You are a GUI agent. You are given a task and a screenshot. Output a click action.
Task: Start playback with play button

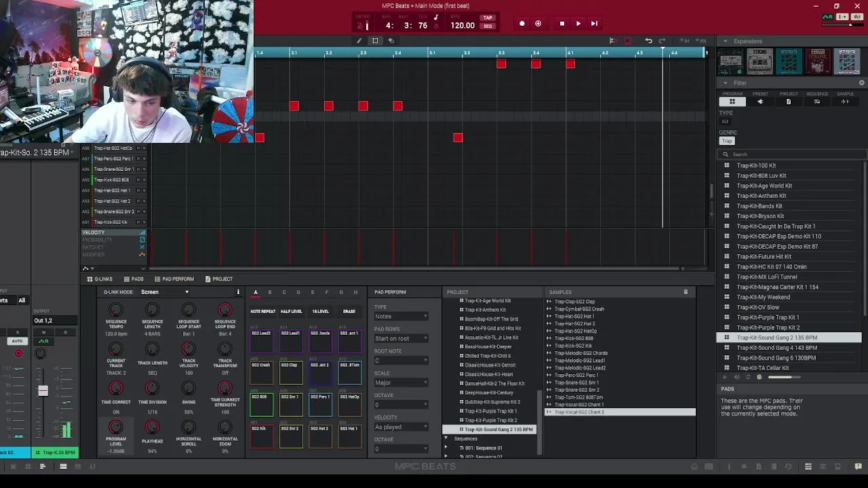[578, 24]
